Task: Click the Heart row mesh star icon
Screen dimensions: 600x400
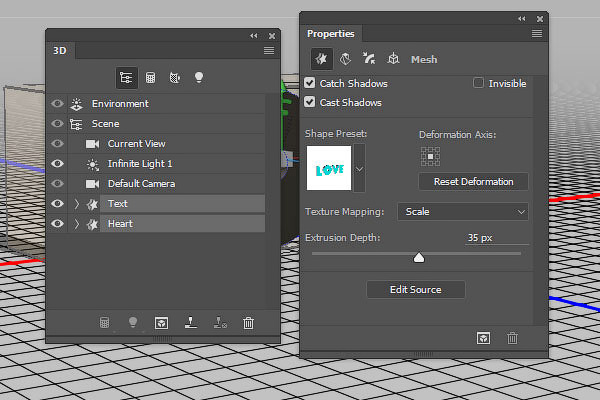Action: pyautogui.click(x=92, y=224)
